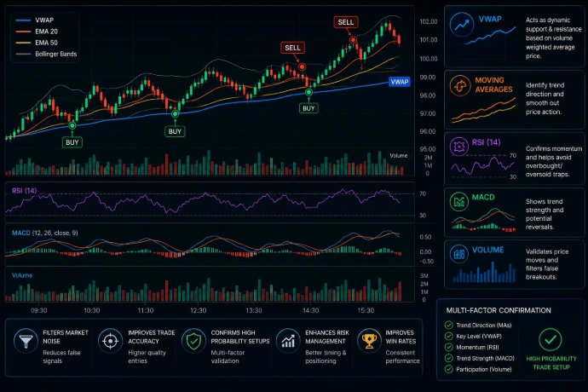Click the orange EMA 20 line in the legend
This screenshot has width=588, height=392.
click(x=23, y=32)
